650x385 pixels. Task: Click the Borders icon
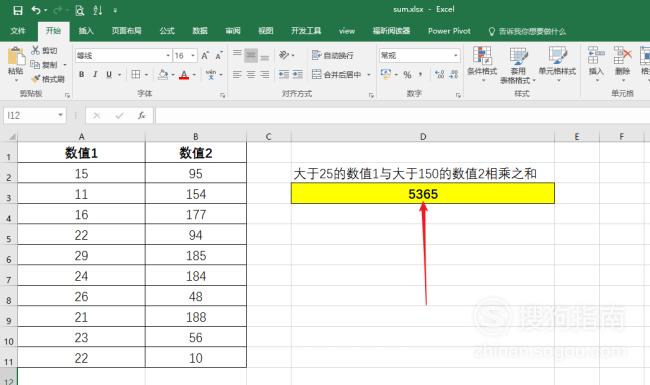pos(136,75)
